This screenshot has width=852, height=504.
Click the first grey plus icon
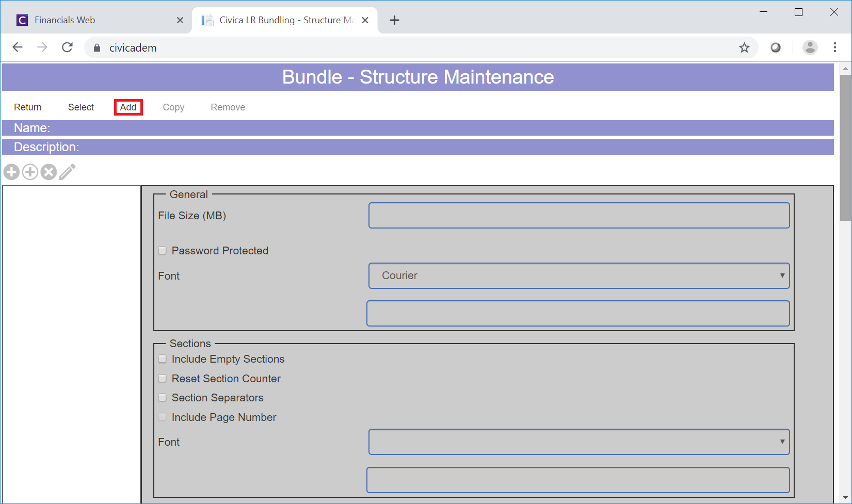coord(11,172)
